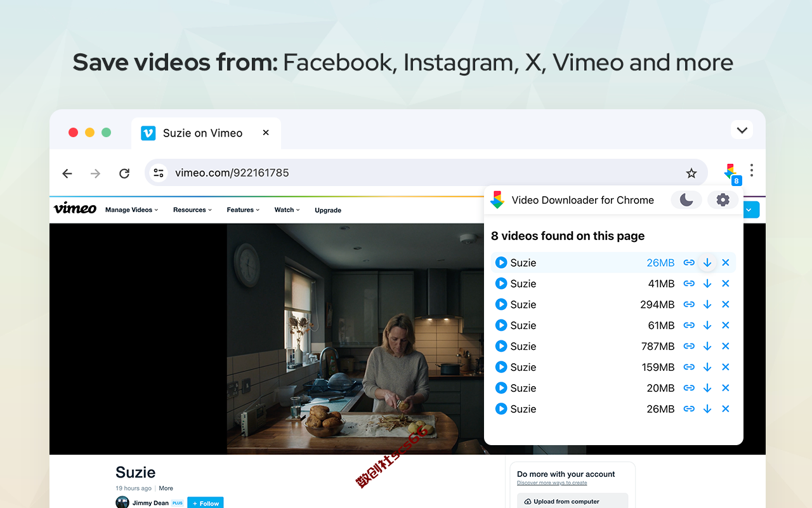Copy link for the 20MB Suzie video
The height and width of the screenshot is (508, 812).
(x=689, y=389)
